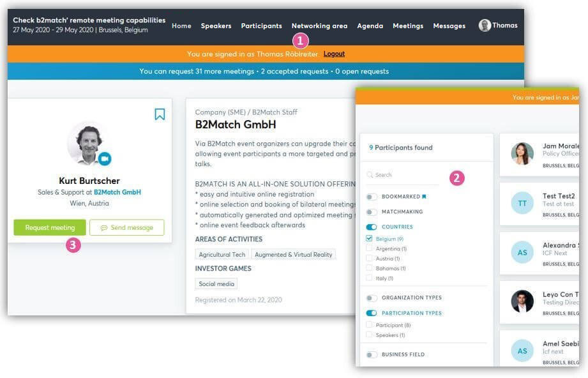The width and height of the screenshot is (588, 378).
Task: Open the Jam Morales participant name
Action: tap(561, 146)
